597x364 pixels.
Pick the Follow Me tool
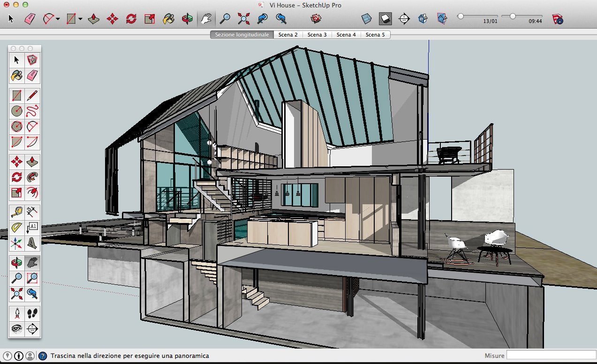[x=32, y=177]
